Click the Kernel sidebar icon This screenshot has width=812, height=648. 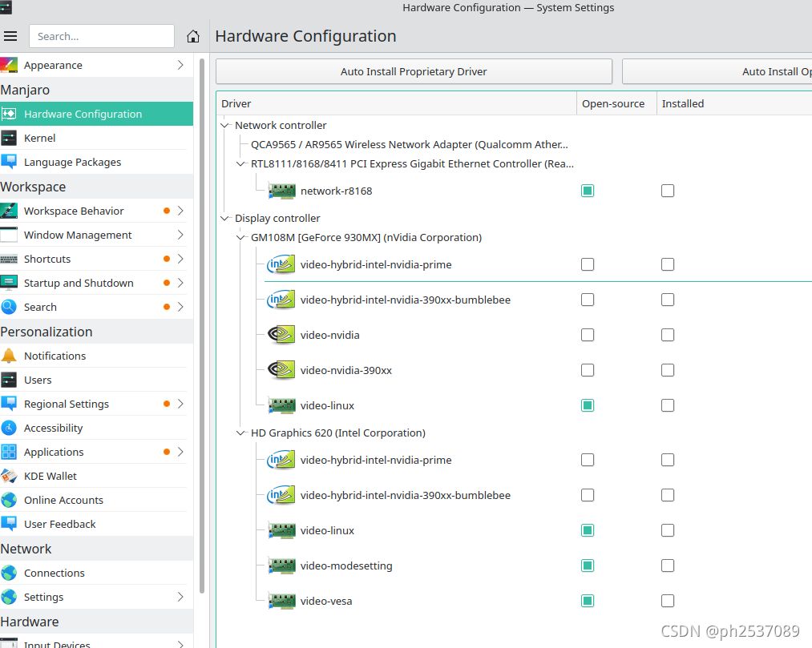click(x=9, y=139)
